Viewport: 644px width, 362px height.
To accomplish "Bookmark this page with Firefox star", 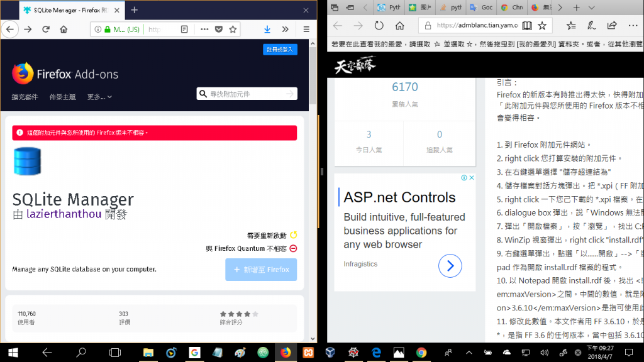I will tap(233, 30).
